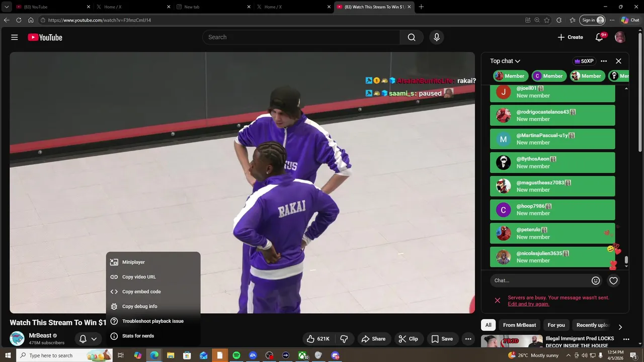Go to the YouTube home logo
644x362 pixels.
point(45,37)
